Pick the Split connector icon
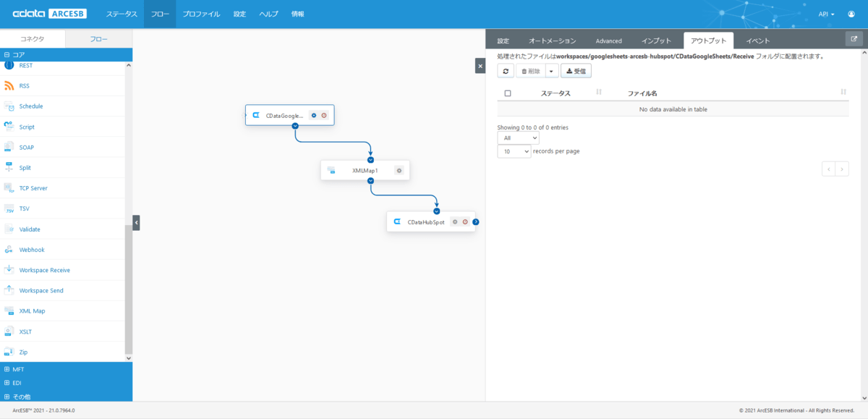868x419 pixels. [9, 167]
